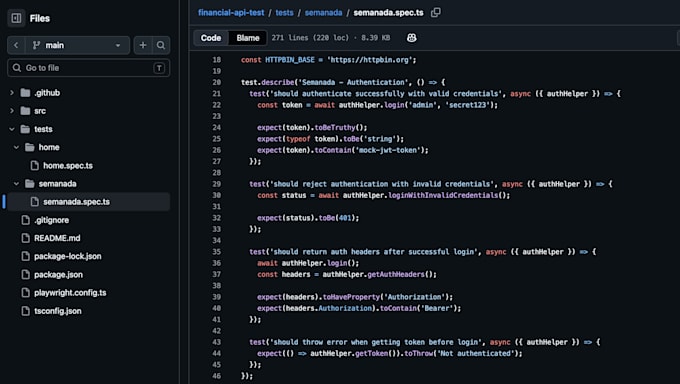Open .gitignore file
This screenshot has height=384, width=680.
coord(52,220)
